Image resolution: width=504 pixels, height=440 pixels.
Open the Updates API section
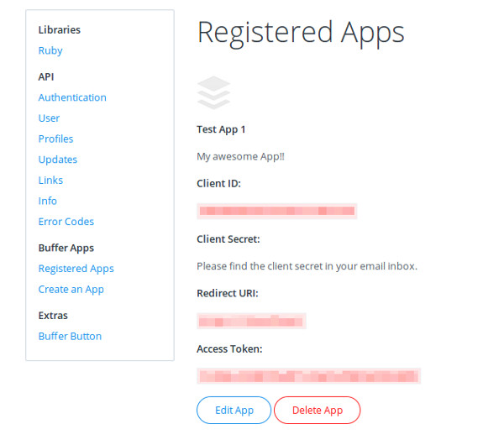(58, 160)
